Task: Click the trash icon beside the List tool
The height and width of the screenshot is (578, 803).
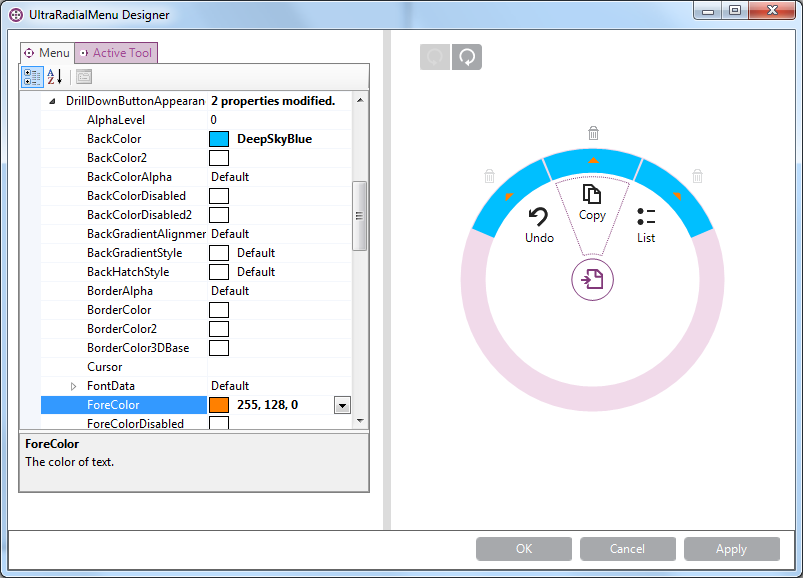Action: coord(697,176)
